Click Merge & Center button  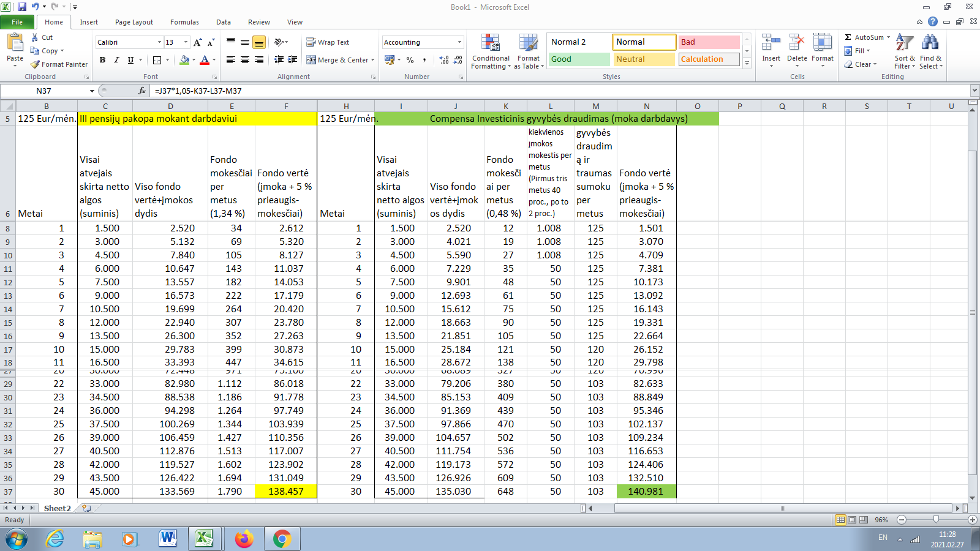pyautogui.click(x=337, y=60)
